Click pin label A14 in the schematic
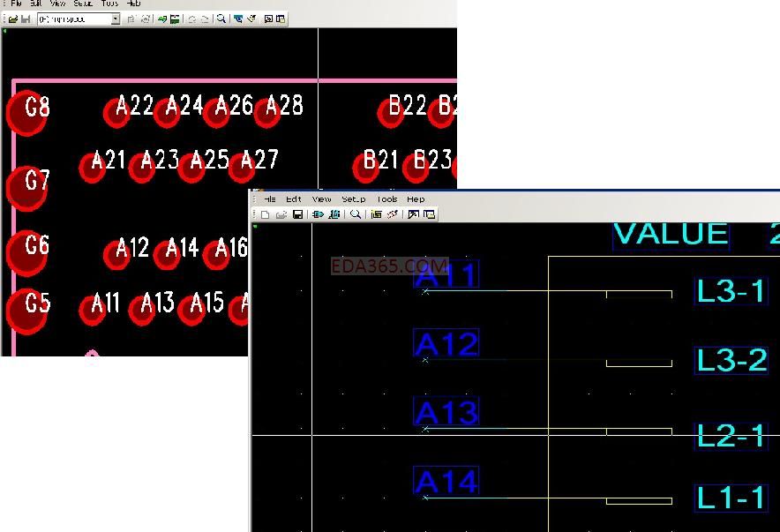 click(x=446, y=481)
